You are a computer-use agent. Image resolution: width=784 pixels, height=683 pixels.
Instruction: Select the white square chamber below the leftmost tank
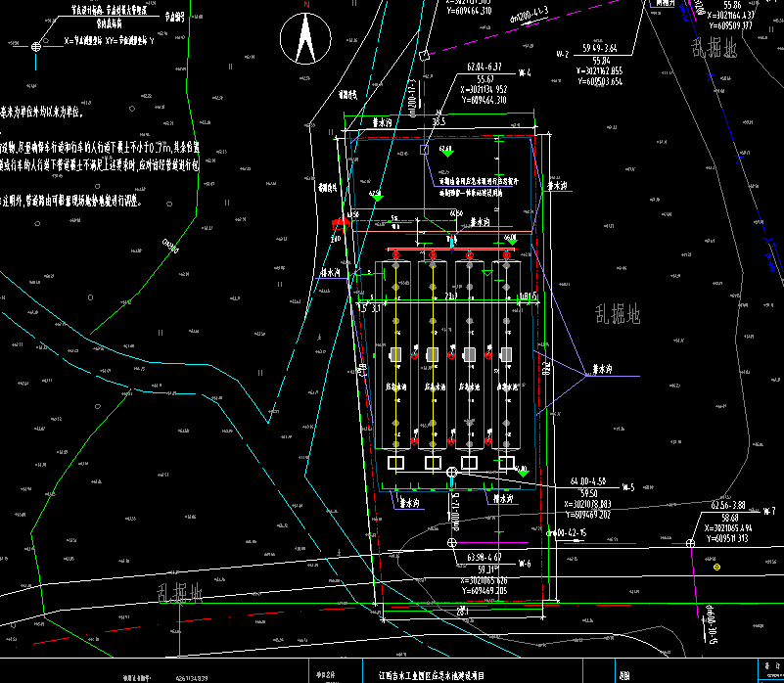[x=396, y=463]
